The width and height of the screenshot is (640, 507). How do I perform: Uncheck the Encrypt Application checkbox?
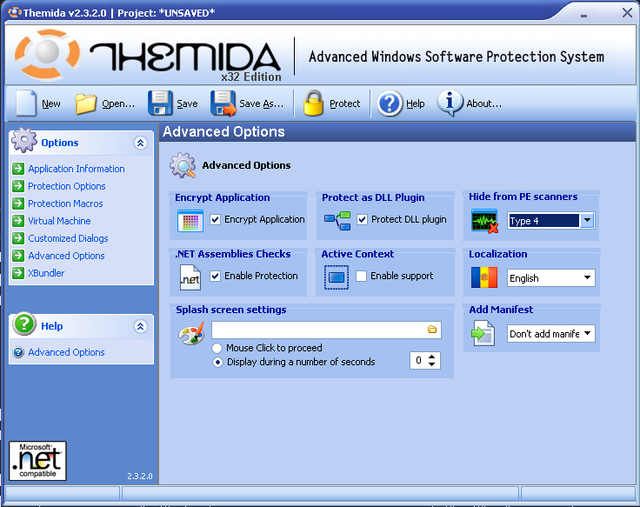pos(215,220)
